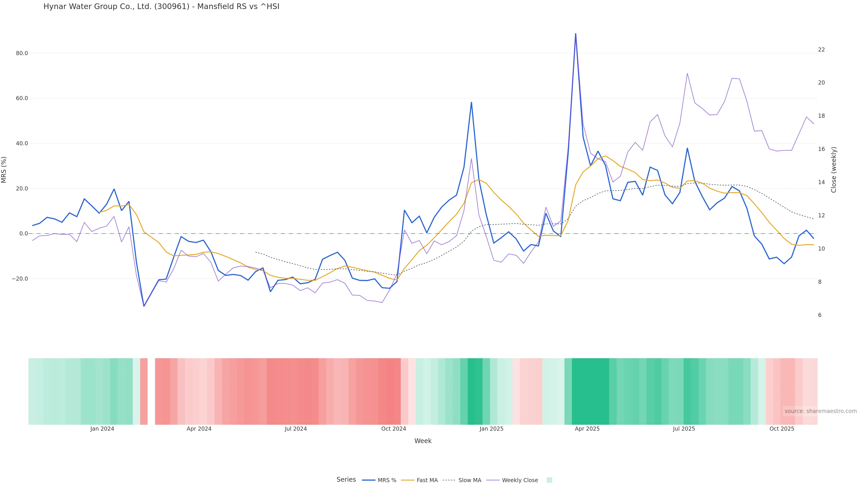Screen dimensions: 868x488
Task: Click the Close (weekly) right axis title
Action: (x=834, y=170)
